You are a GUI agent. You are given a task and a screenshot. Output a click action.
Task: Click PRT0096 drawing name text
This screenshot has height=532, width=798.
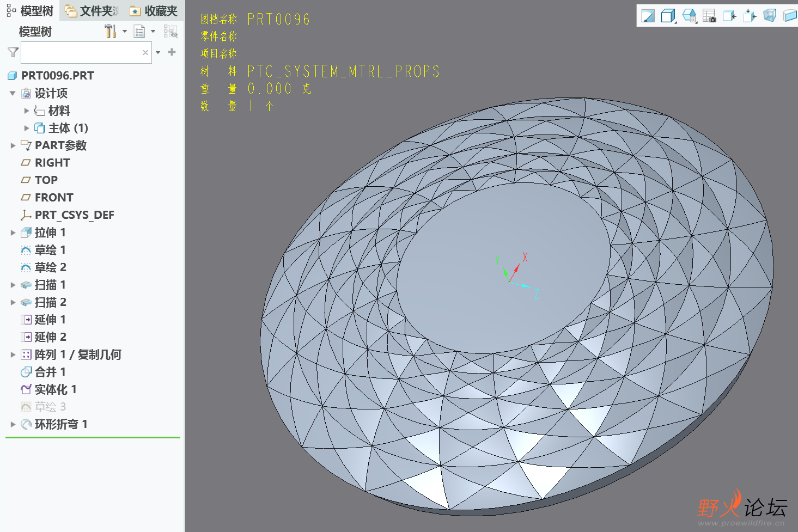click(278, 20)
